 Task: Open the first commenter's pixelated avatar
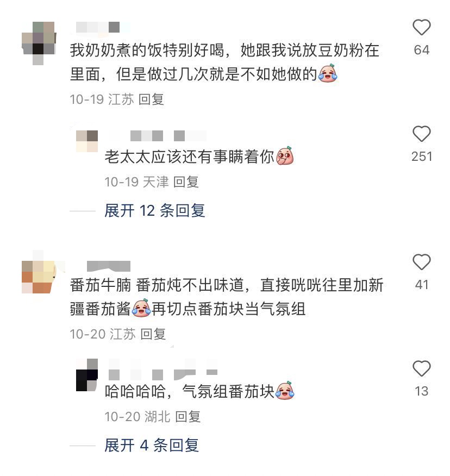coord(39,42)
